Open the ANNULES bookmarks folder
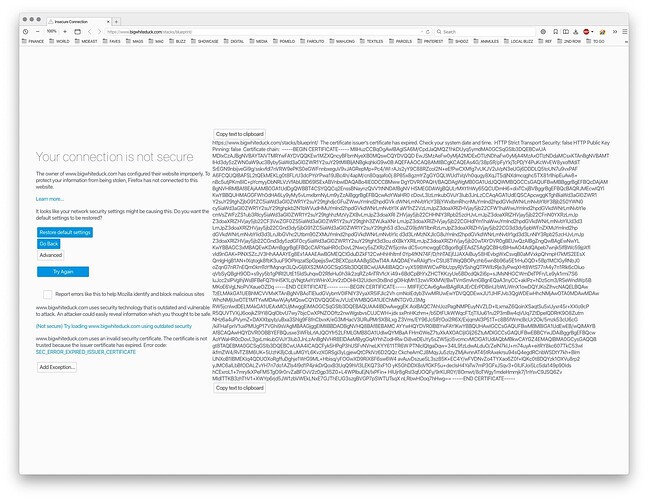The image size is (648, 500). 486,41
